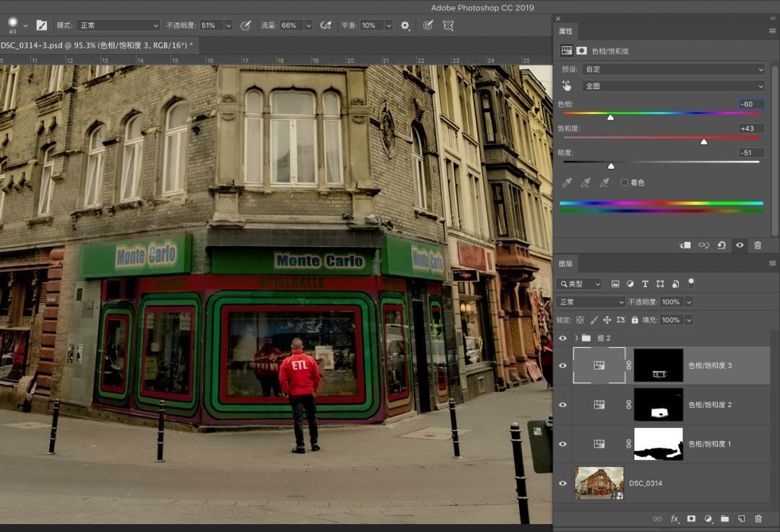Create new fill or adjustment layer
This screenshot has width=780, height=532.
(x=708, y=518)
